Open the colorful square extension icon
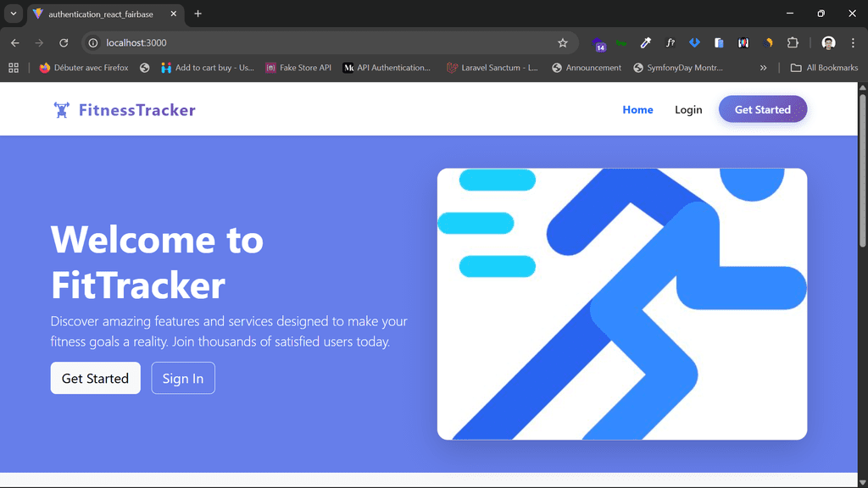This screenshot has width=868, height=488. 743,42
